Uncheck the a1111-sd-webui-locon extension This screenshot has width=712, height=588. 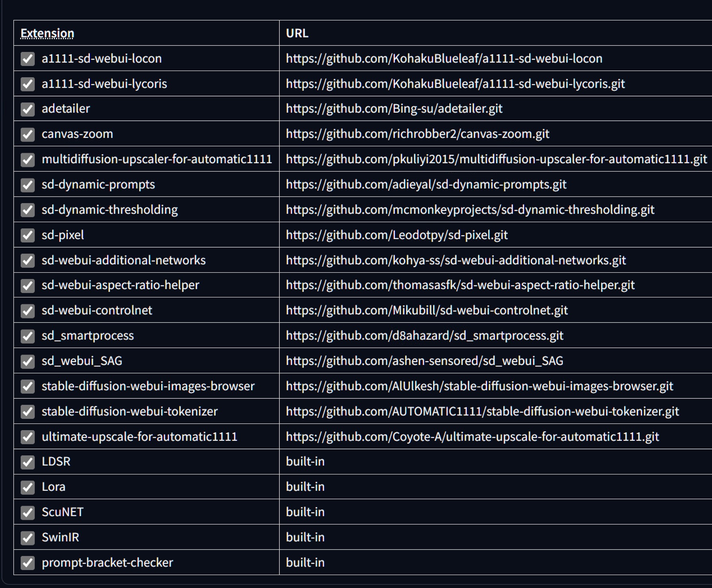(x=27, y=58)
